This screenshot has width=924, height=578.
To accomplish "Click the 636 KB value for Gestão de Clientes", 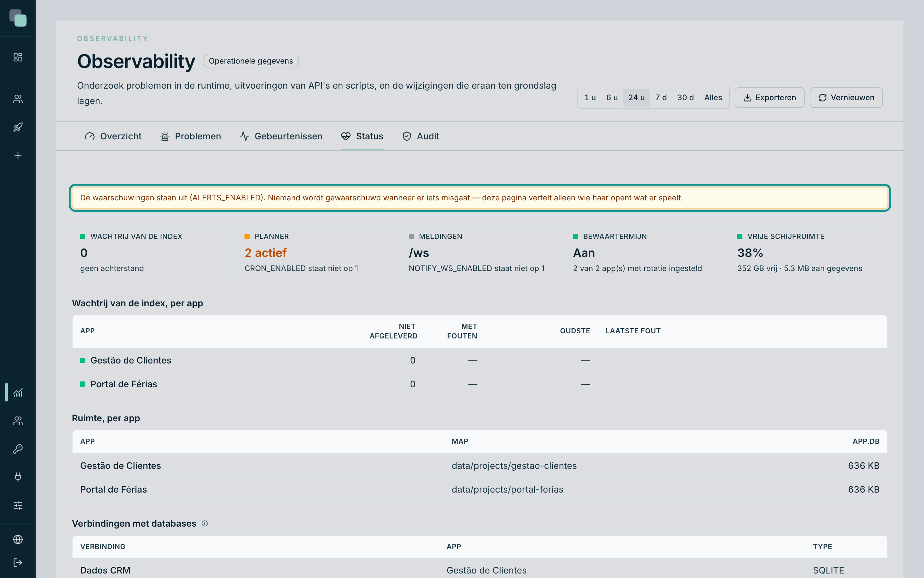I will (864, 466).
